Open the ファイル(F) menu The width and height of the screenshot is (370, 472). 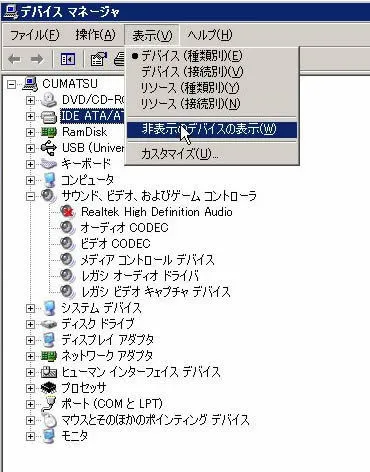point(35,35)
